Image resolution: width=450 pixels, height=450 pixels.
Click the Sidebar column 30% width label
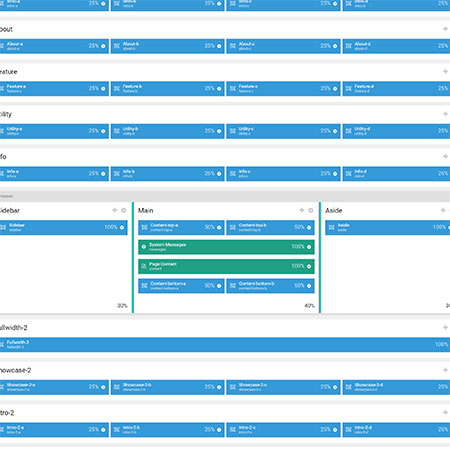coord(122,306)
